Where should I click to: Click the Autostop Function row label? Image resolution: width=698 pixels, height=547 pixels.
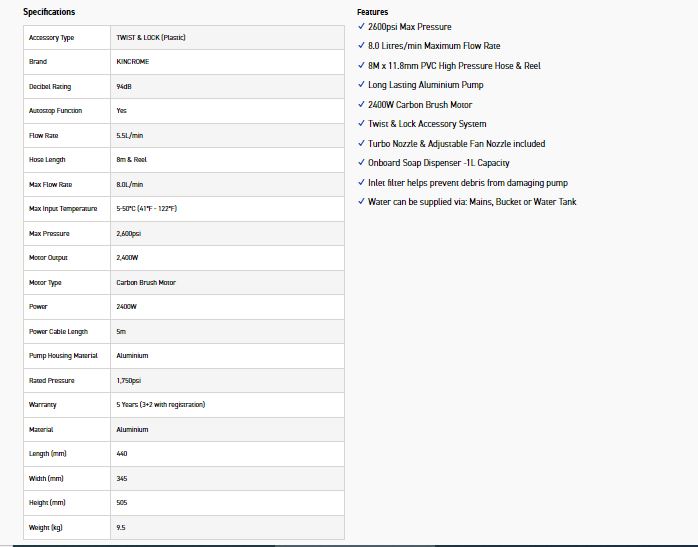tap(55, 111)
